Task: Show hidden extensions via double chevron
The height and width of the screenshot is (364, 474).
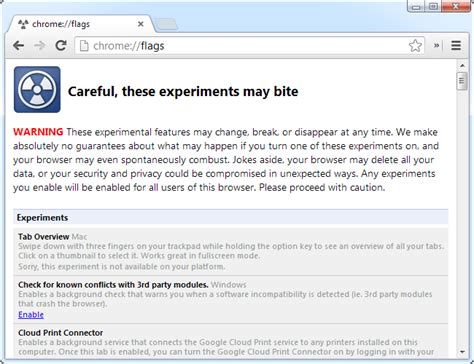Action: pyautogui.click(x=436, y=45)
